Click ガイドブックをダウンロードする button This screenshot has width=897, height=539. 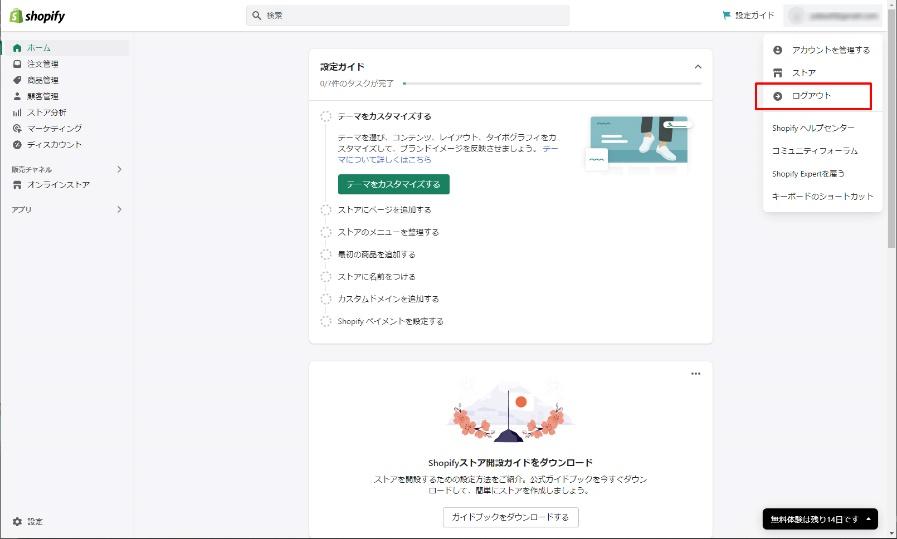(510, 517)
